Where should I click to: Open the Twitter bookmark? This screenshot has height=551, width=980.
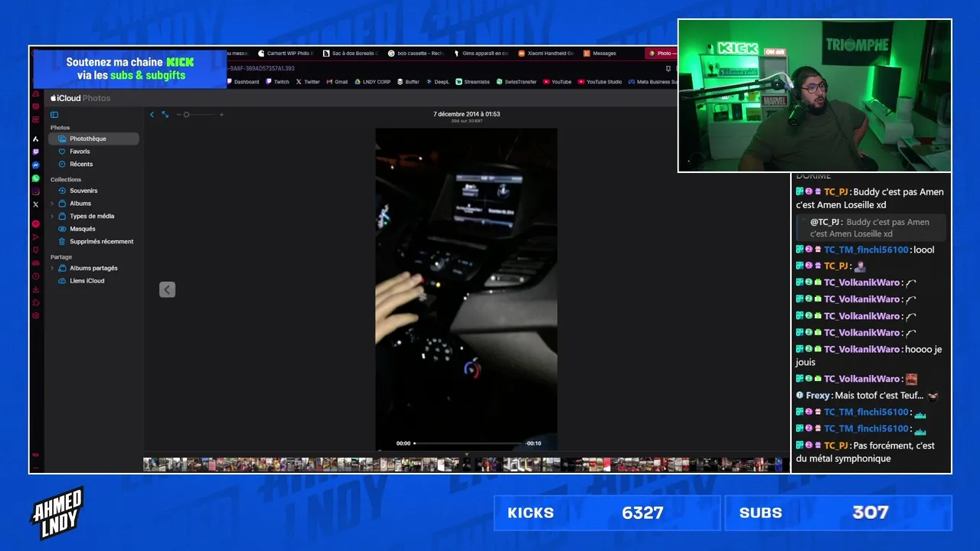point(308,82)
